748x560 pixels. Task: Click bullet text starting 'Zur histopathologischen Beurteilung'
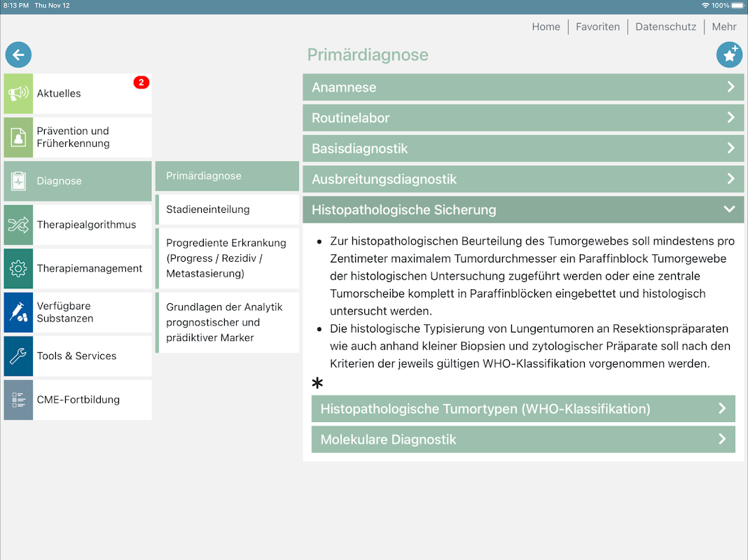[532, 276]
